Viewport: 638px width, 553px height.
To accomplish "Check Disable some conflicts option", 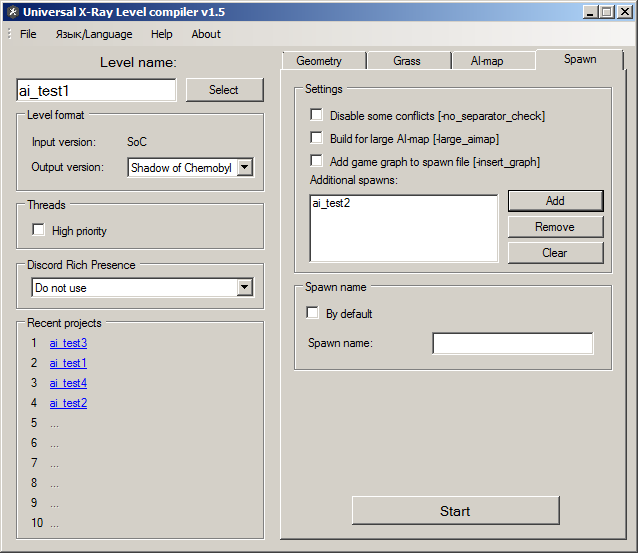I will point(317,116).
